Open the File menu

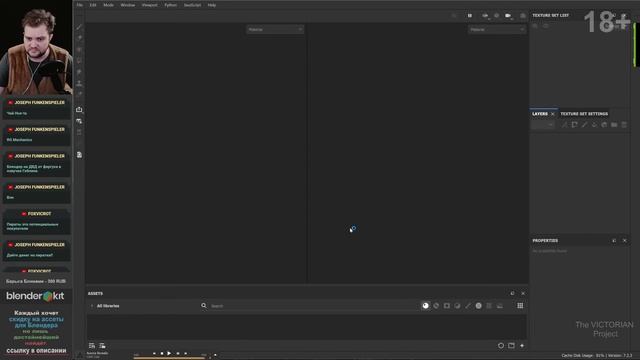pyautogui.click(x=80, y=5)
